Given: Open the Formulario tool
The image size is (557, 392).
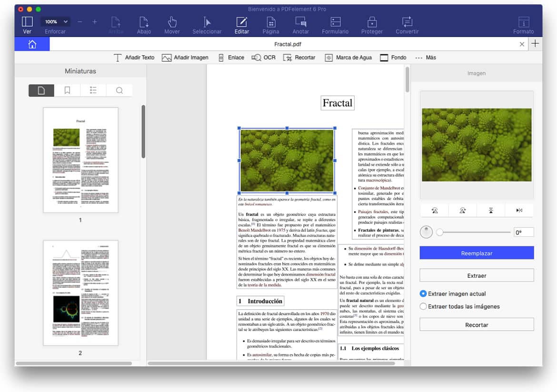Looking at the screenshot, I should 335,25.
